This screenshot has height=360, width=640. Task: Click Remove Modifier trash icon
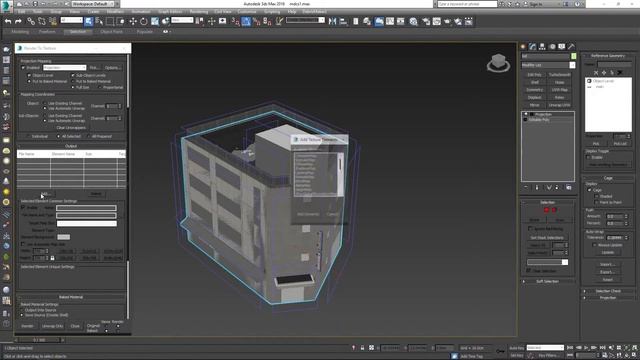pos(557,187)
